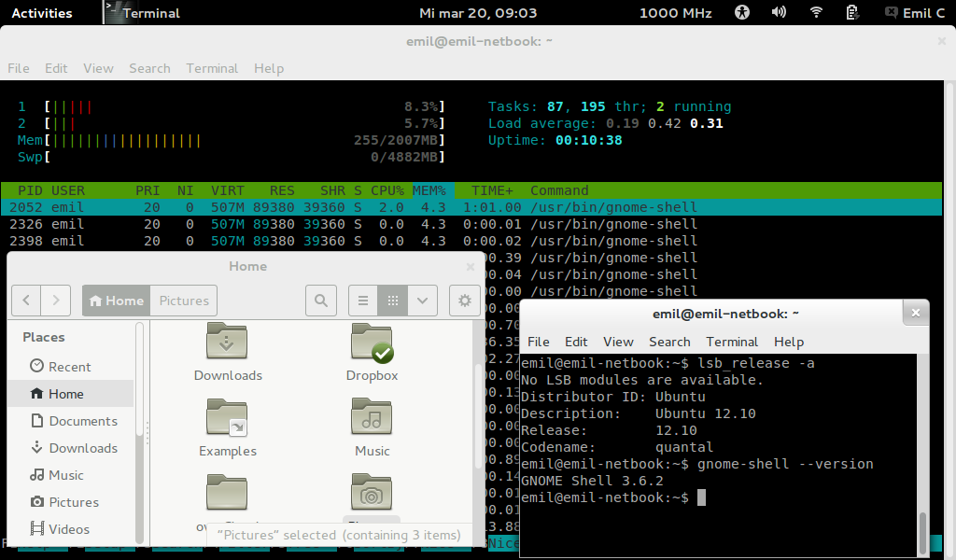Open File menu in background terminal

(x=19, y=68)
